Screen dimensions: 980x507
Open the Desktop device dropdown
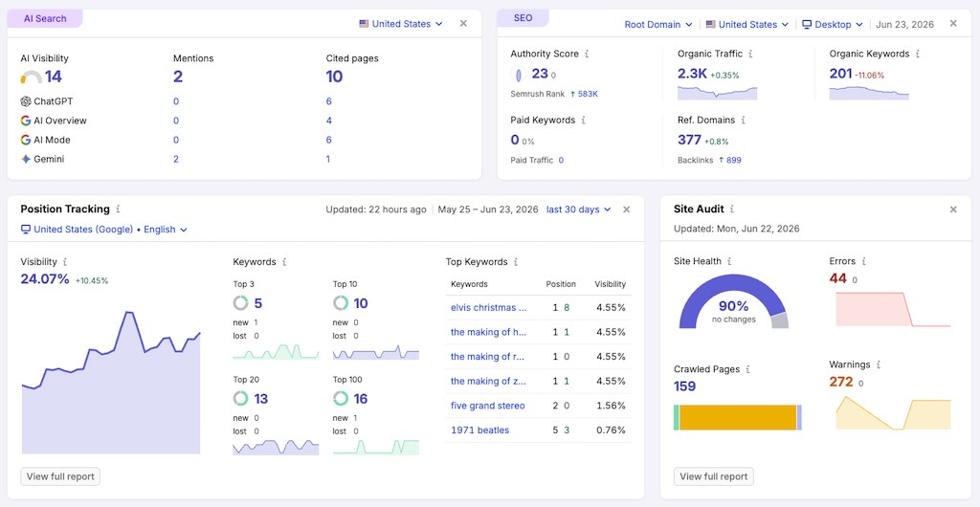(832, 24)
